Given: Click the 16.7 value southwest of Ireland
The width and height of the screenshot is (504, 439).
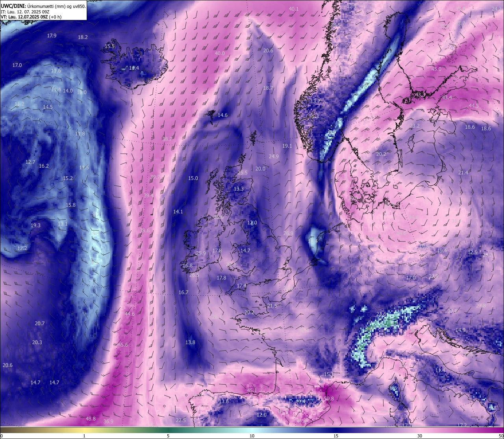Looking at the screenshot, I should (183, 292).
